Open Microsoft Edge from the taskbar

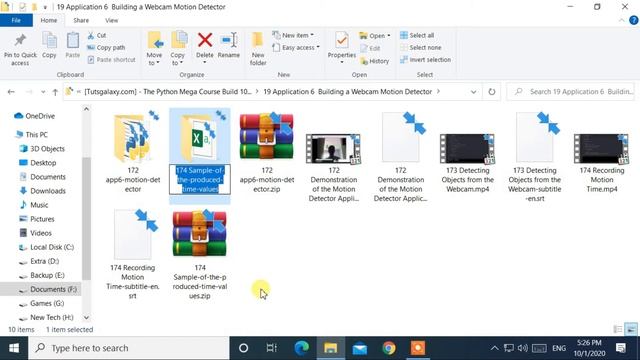tap(302, 348)
